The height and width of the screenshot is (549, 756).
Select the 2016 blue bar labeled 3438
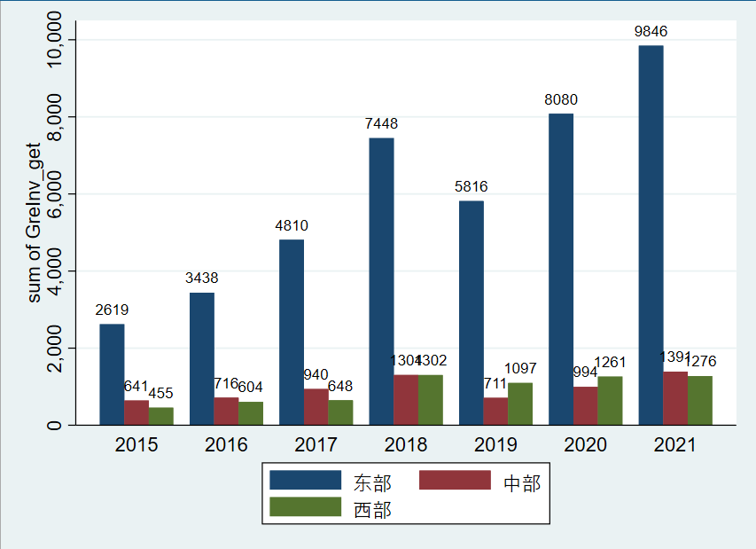(x=202, y=358)
